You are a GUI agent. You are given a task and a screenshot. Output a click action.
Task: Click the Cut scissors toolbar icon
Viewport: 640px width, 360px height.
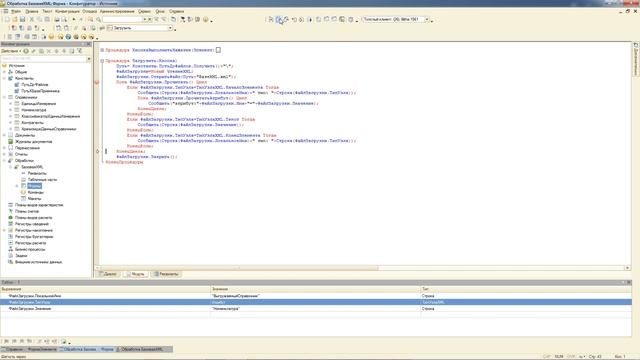point(31,19)
